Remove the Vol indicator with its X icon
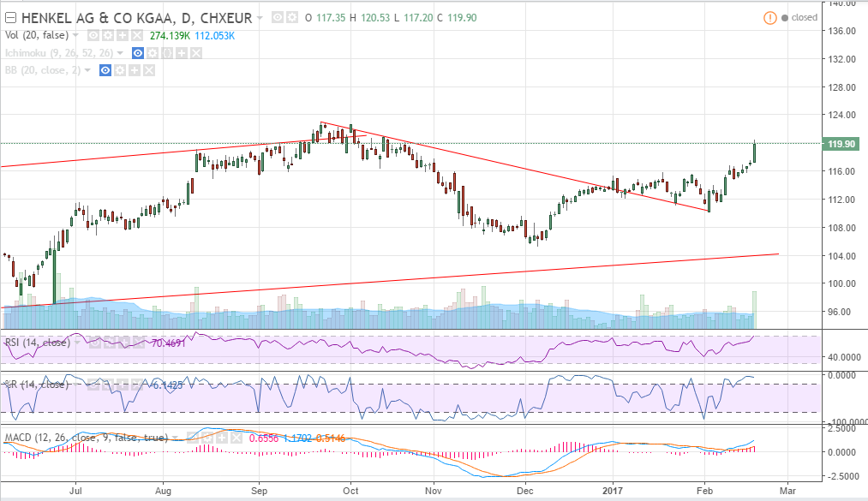Viewport: 868px width, 501px height. click(x=137, y=35)
